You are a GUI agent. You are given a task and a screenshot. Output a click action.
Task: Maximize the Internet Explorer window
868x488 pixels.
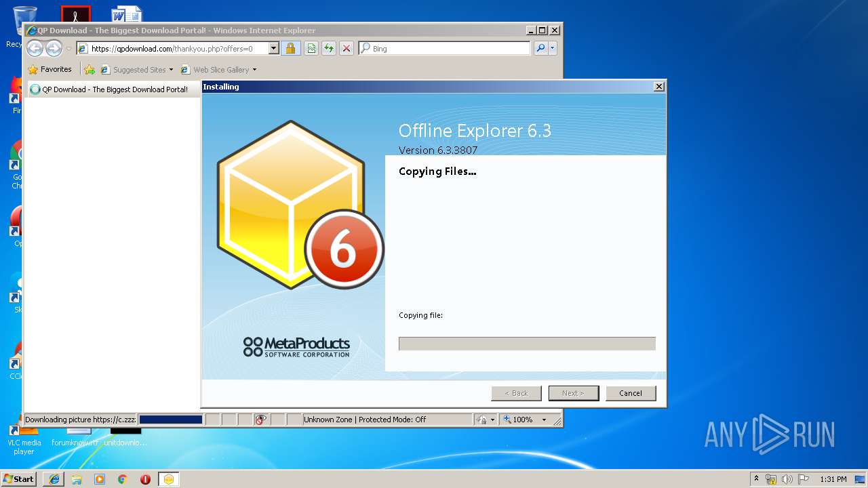coord(542,30)
